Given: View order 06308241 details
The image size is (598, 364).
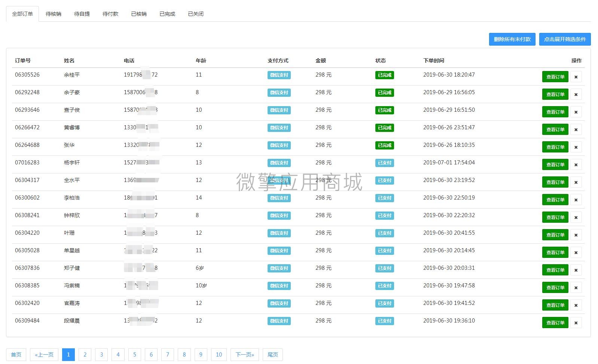Looking at the screenshot, I should (x=555, y=217).
